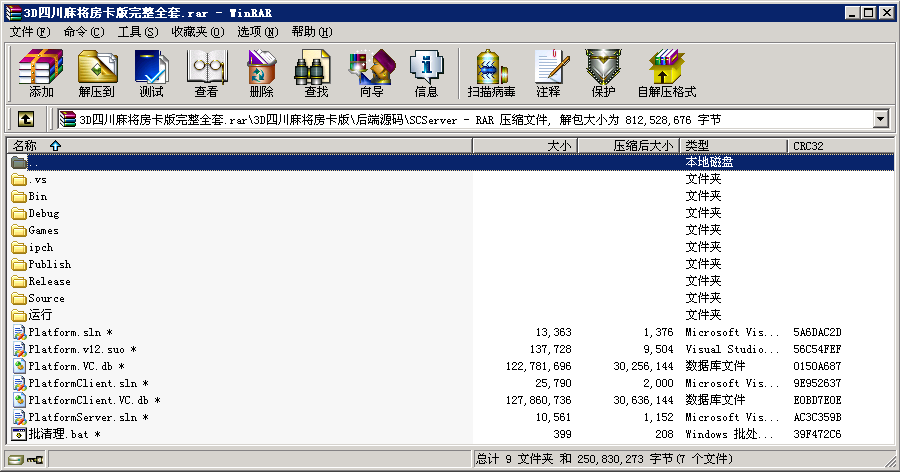The width and height of the screenshot is (900, 472).
Task: Show archive Info (信息) icon
Action: 426,74
